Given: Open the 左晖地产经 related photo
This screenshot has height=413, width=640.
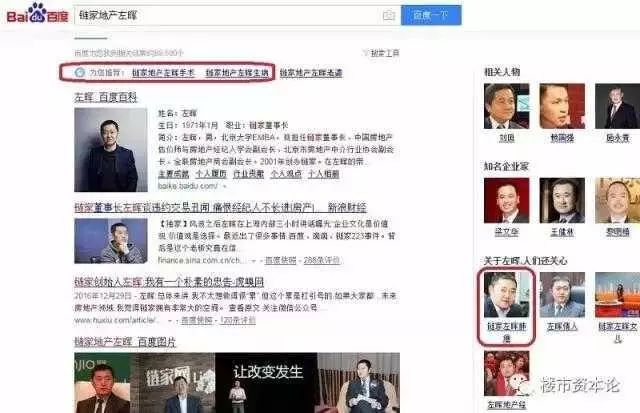Looking at the screenshot, I should (x=507, y=373).
